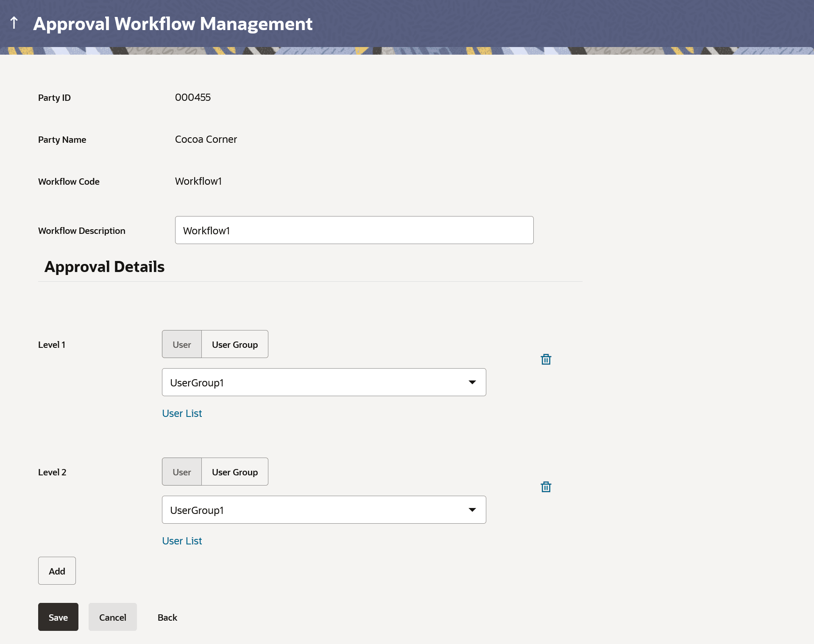Click the Approval Workflow Management title
This screenshot has height=644, width=814.
tap(173, 24)
